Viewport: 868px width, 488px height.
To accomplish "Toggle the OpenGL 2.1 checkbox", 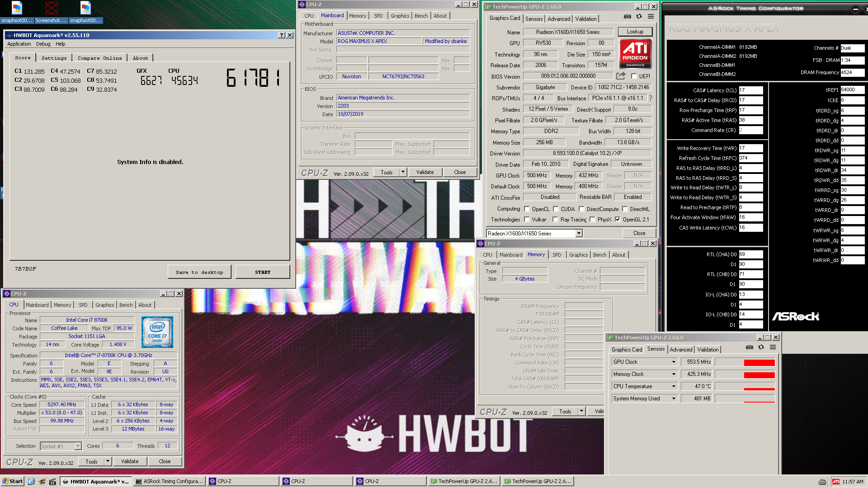I will (x=618, y=220).
